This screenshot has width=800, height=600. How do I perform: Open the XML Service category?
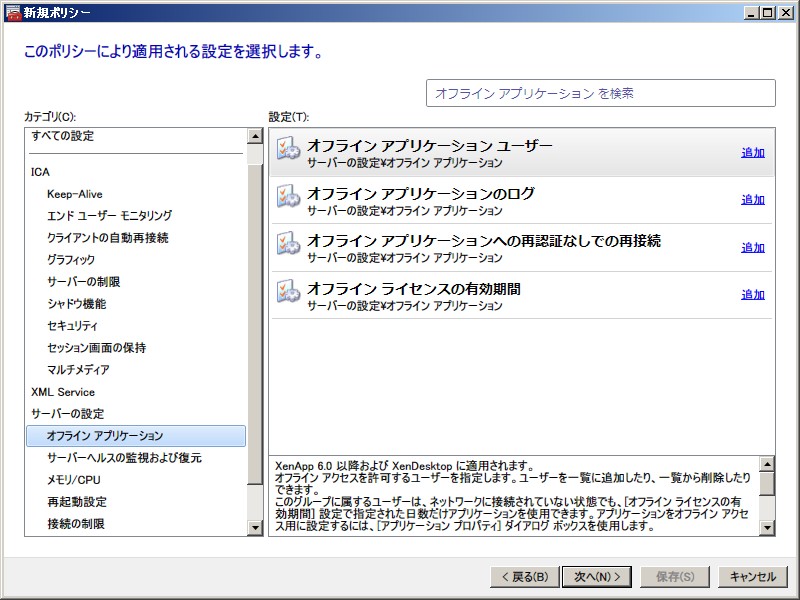coord(63,392)
